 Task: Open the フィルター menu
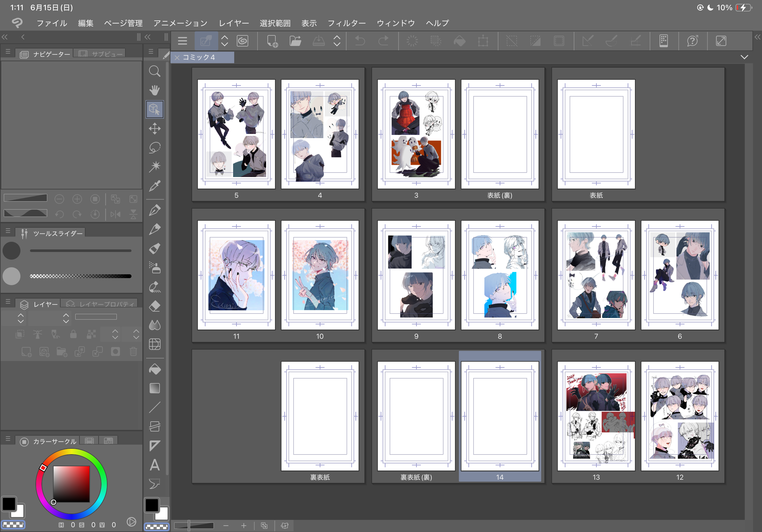tap(347, 23)
